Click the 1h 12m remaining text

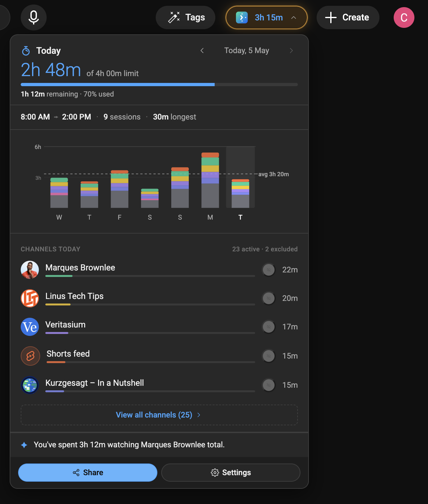point(49,94)
